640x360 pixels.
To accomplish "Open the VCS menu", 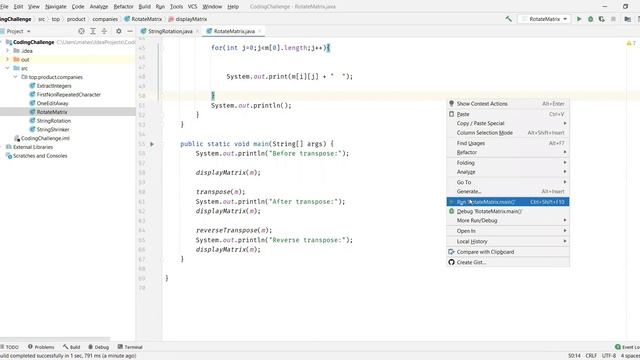I will click(192, 7).
